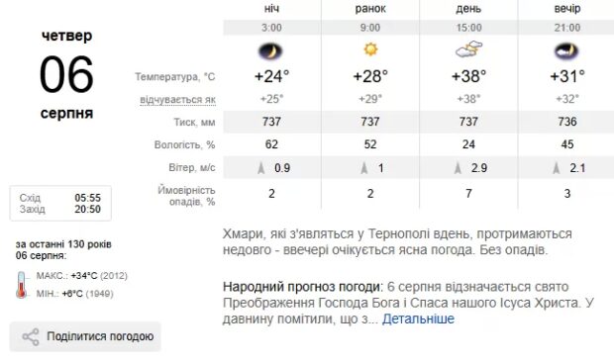Click the Поділитися погодою button
The height and width of the screenshot is (364, 614).
85,336
